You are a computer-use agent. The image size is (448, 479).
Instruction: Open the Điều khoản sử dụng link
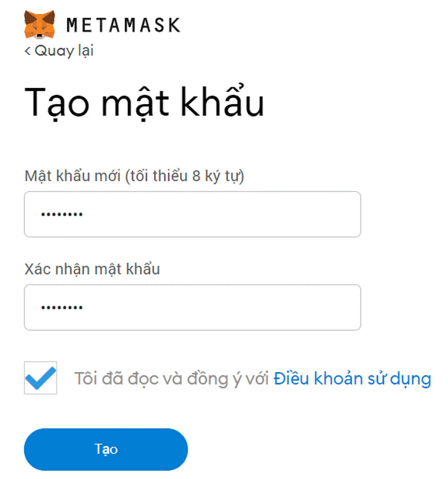(352, 378)
